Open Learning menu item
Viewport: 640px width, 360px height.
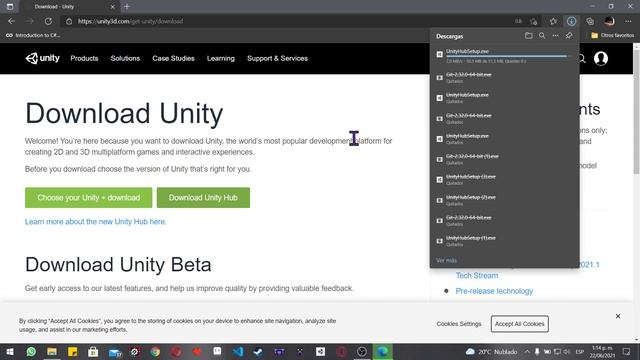tap(221, 58)
